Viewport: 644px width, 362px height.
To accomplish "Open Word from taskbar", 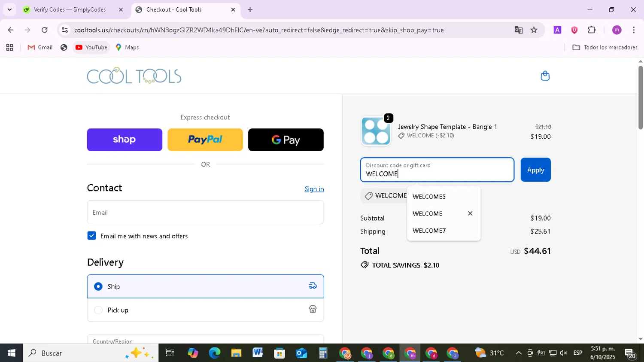I will 258,353.
